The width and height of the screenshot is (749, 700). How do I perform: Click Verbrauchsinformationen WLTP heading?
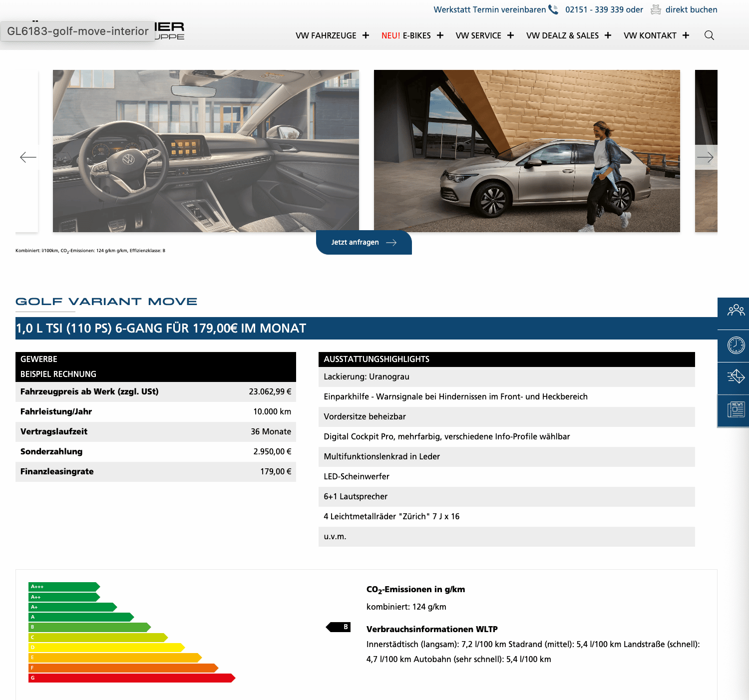[432, 629]
